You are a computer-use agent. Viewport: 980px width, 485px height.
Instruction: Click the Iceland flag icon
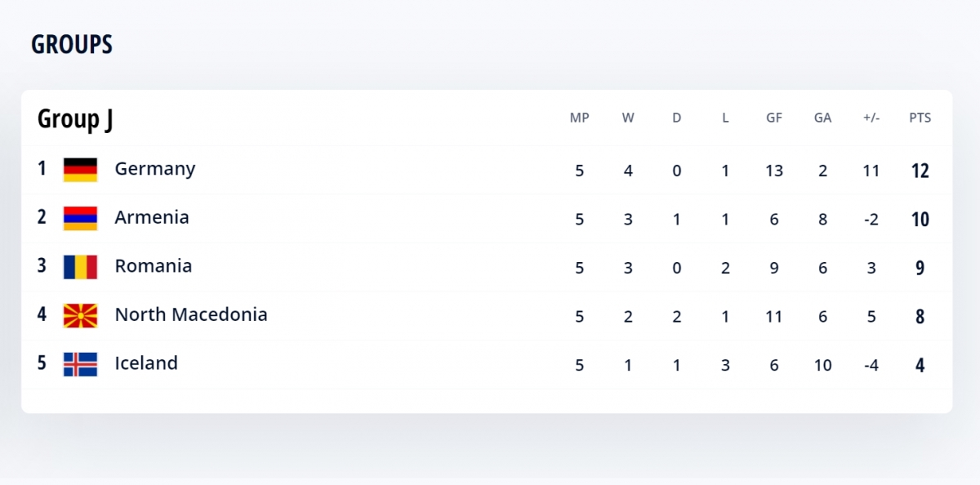pos(80,364)
